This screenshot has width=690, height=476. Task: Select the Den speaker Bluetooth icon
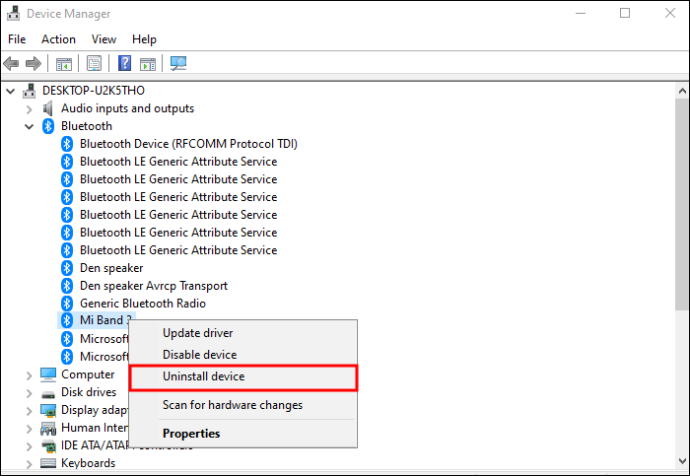(67, 268)
